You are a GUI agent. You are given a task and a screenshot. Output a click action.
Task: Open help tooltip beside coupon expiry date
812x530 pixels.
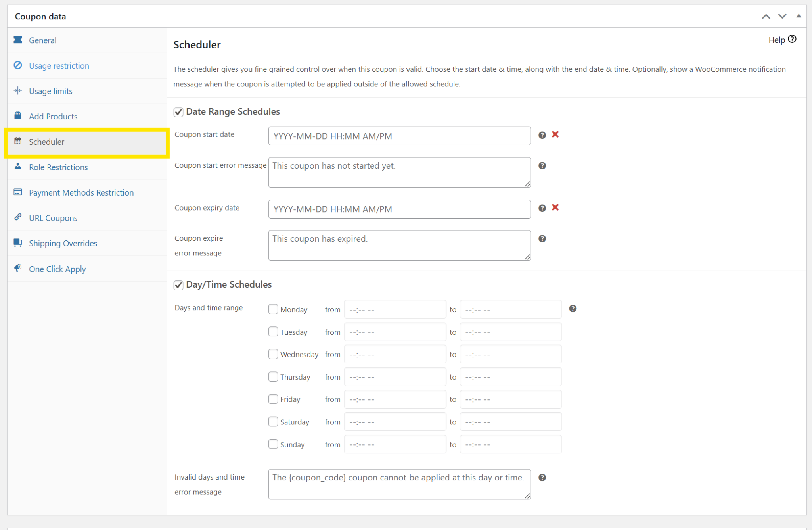[x=542, y=208]
